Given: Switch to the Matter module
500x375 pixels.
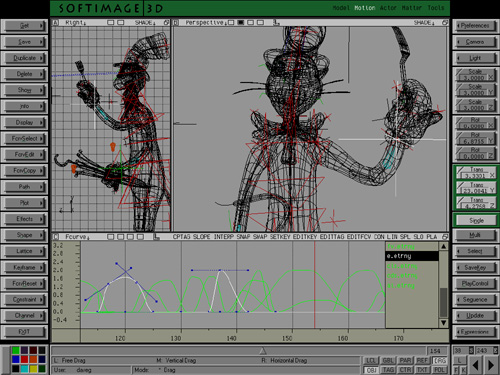Looking at the screenshot, I should click(412, 8).
